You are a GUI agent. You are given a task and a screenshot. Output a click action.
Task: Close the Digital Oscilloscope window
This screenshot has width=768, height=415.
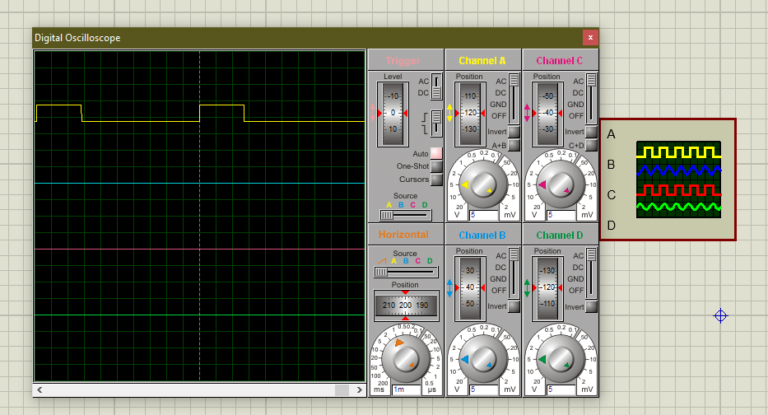coord(590,37)
